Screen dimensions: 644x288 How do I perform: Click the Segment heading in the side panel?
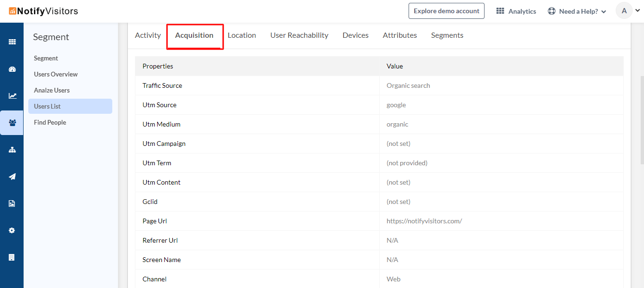51,37
